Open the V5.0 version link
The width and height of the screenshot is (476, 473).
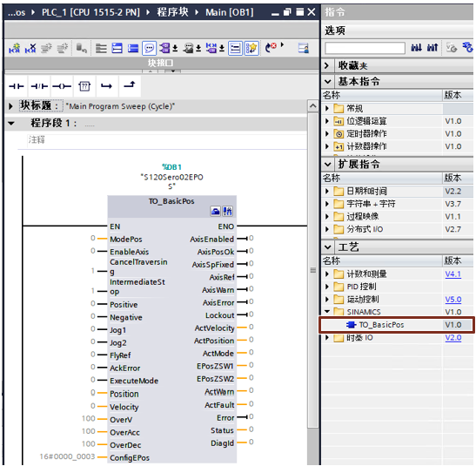click(x=453, y=300)
